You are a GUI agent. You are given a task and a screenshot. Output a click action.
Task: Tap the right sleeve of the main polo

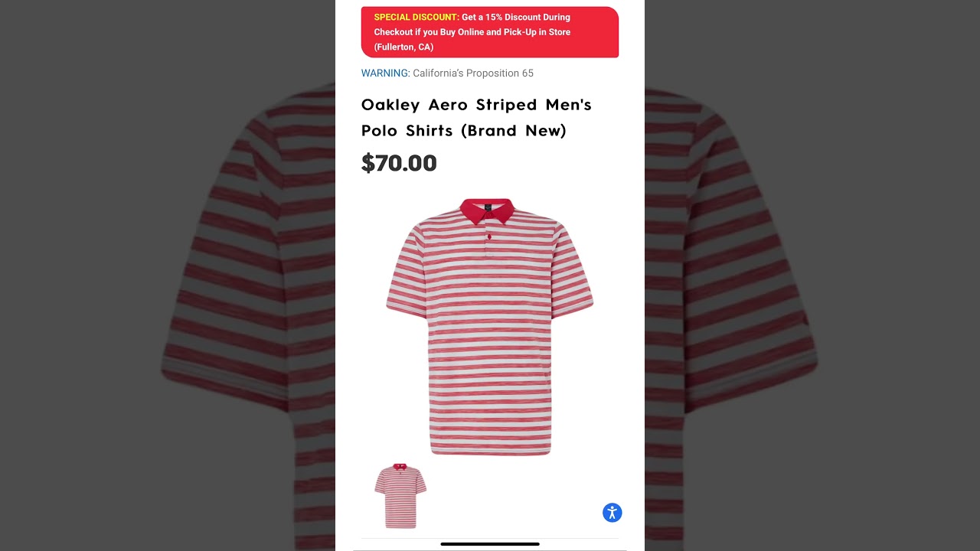tap(573, 272)
